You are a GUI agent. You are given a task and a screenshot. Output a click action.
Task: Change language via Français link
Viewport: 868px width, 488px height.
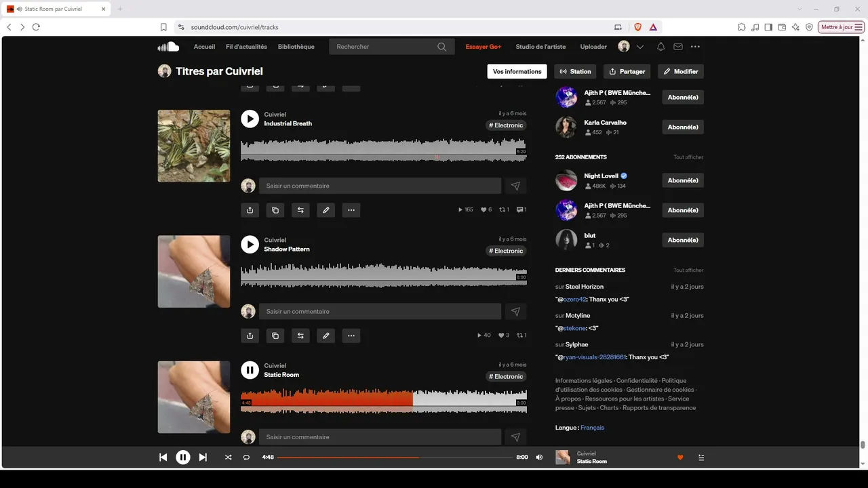(592, 428)
